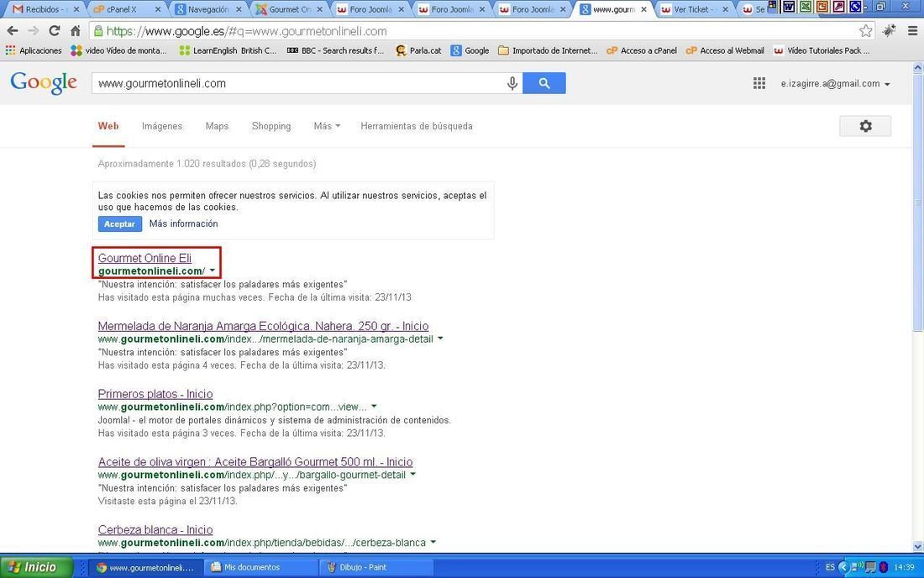Open the e.izagirre.a@gmail.com account dropdown
Viewport: 924px width, 578px height.
[x=835, y=84]
